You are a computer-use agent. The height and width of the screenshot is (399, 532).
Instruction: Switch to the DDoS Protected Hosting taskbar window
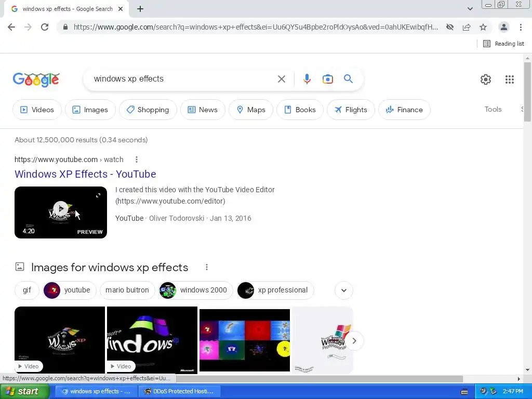tap(179, 391)
